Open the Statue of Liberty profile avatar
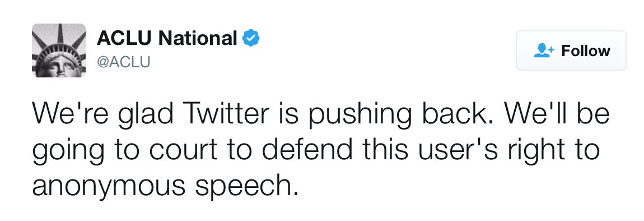Viewport: 644px width, 221px height. click(59, 50)
